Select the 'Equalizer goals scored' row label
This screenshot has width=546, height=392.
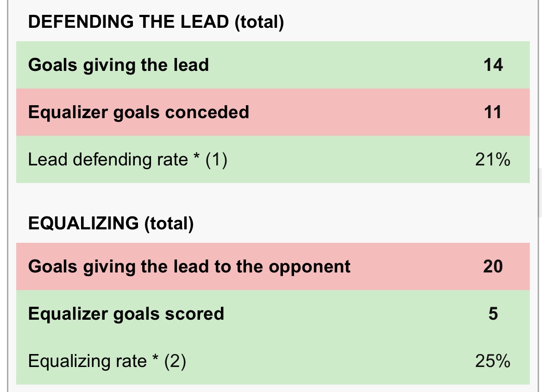tap(126, 314)
